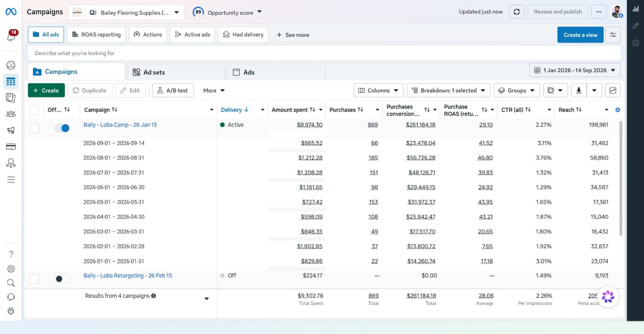644x334 pixels.
Task: Click the 'Describe what you're looking for' field
Action: [324, 53]
